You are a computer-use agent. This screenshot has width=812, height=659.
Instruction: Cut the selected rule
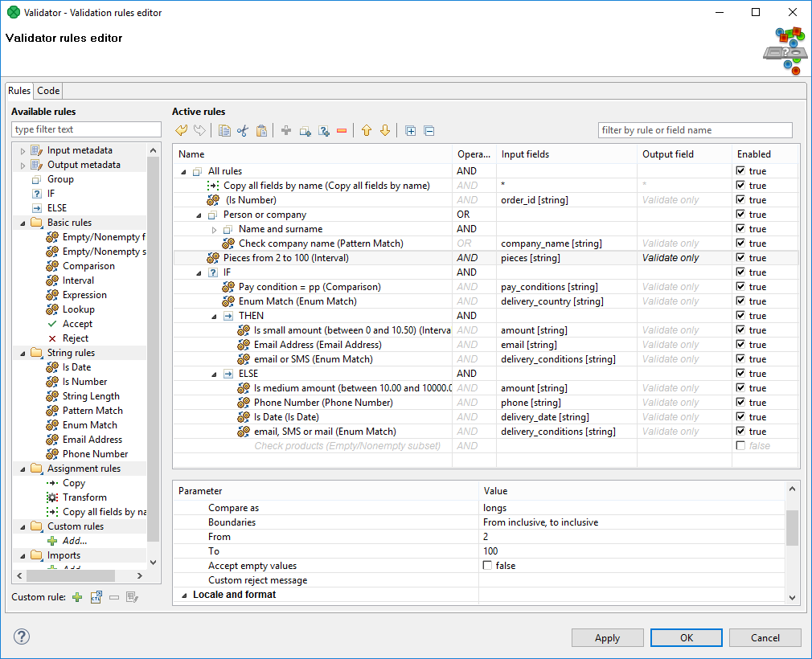pos(243,129)
